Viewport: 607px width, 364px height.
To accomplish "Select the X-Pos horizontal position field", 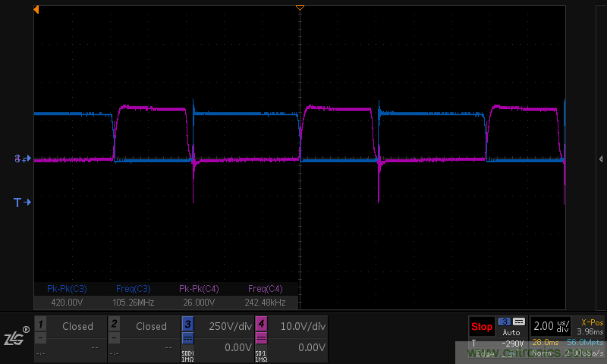I will pyautogui.click(x=589, y=326).
